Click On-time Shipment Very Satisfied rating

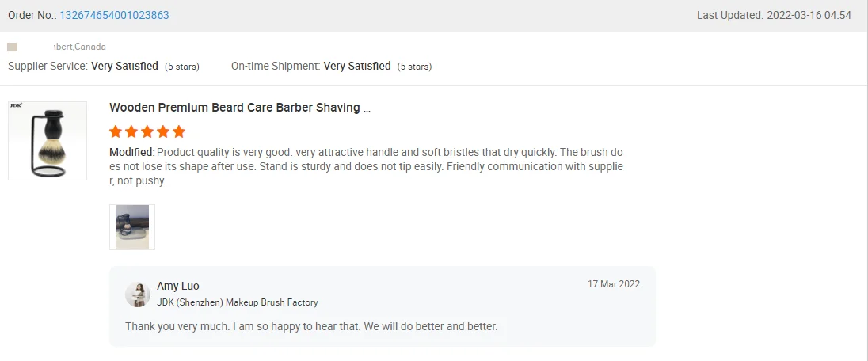pos(356,66)
